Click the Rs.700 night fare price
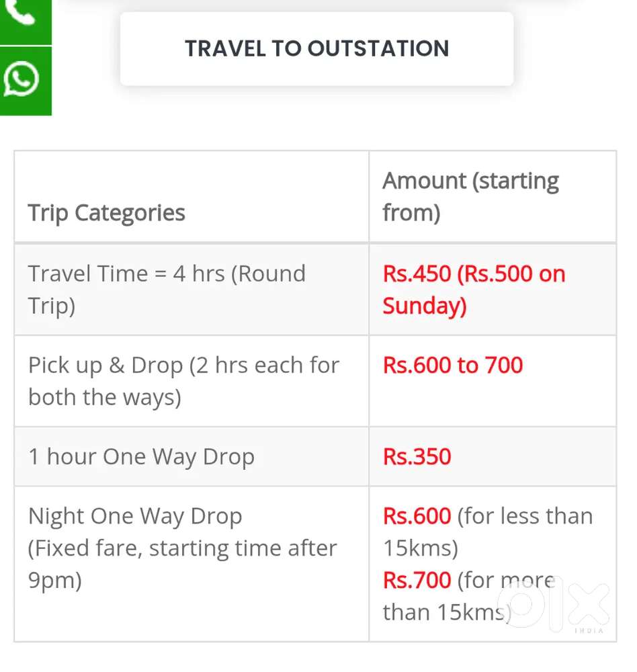 (x=417, y=580)
